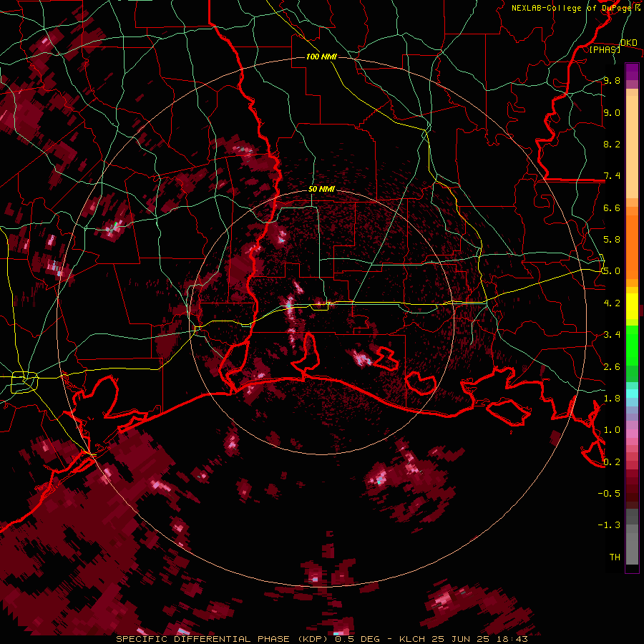This screenshot has height=644, width=644.
Task: Click the 1.8 scale label
Action: coord(612,399)
